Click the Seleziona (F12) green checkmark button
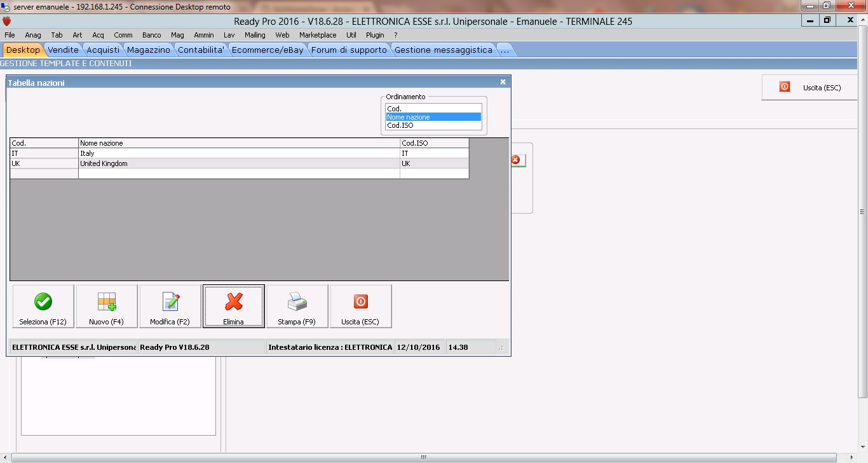This screenshot has width=868, height=463. tap(43, 306)
